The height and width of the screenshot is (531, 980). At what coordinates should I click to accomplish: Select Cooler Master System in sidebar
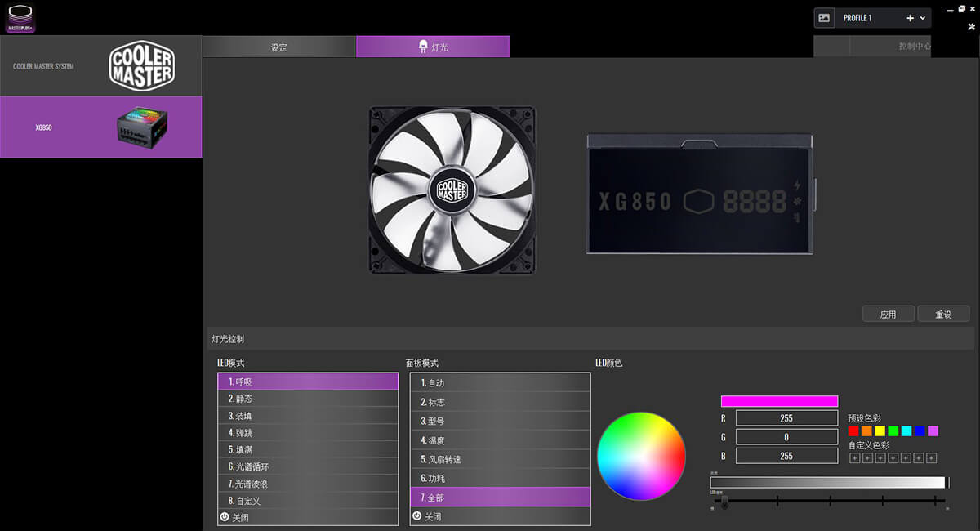[x=101, y=66]
